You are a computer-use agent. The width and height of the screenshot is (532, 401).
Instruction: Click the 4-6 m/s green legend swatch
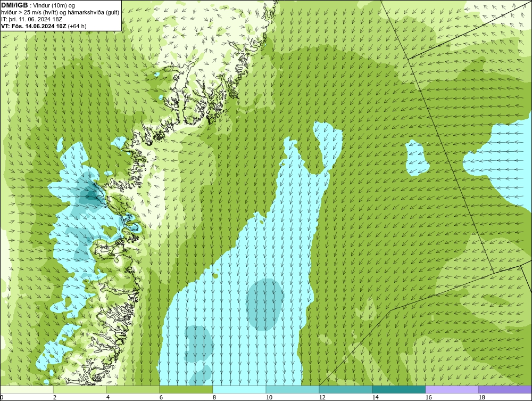click(133, 389)
